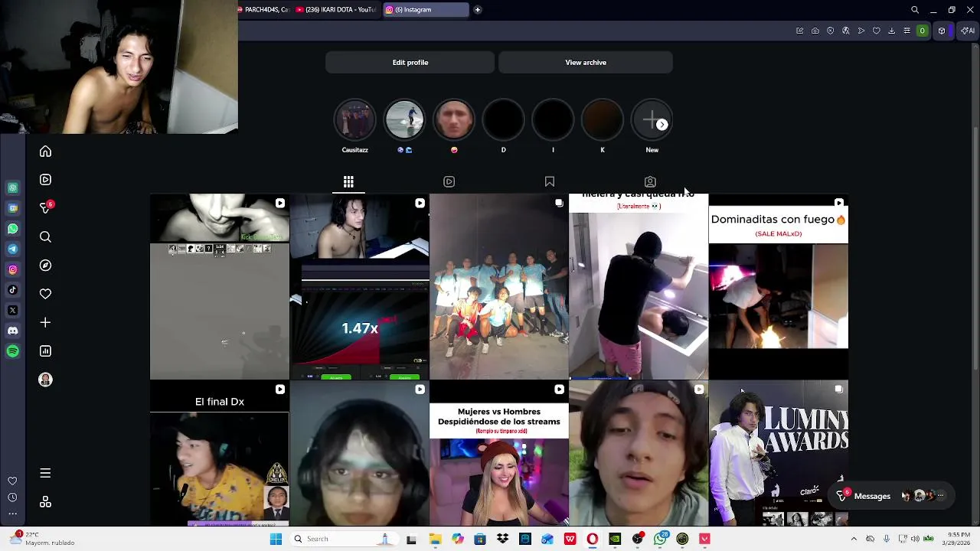980x551 pixels.
Task: Open the Instagram search magnifier icon
Action: point(45,237)
